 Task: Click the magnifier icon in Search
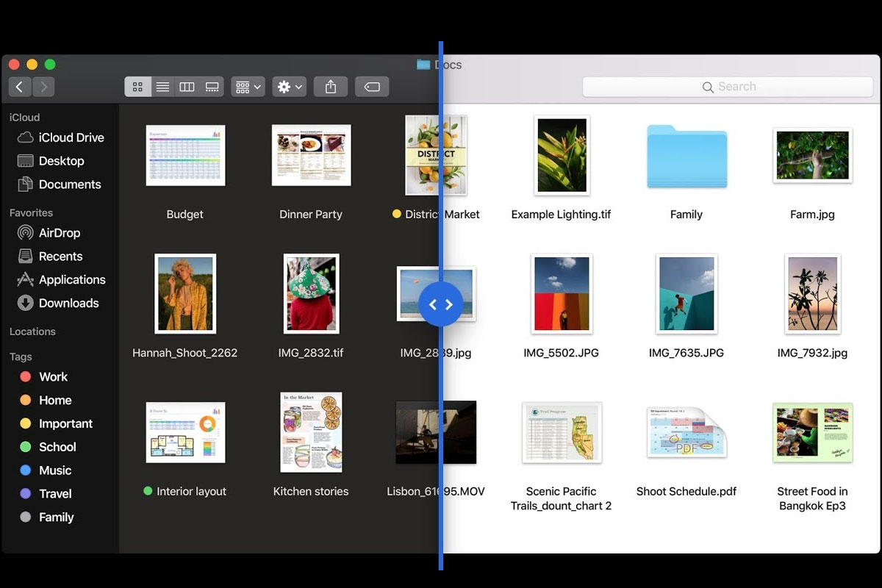click(708, 87)
